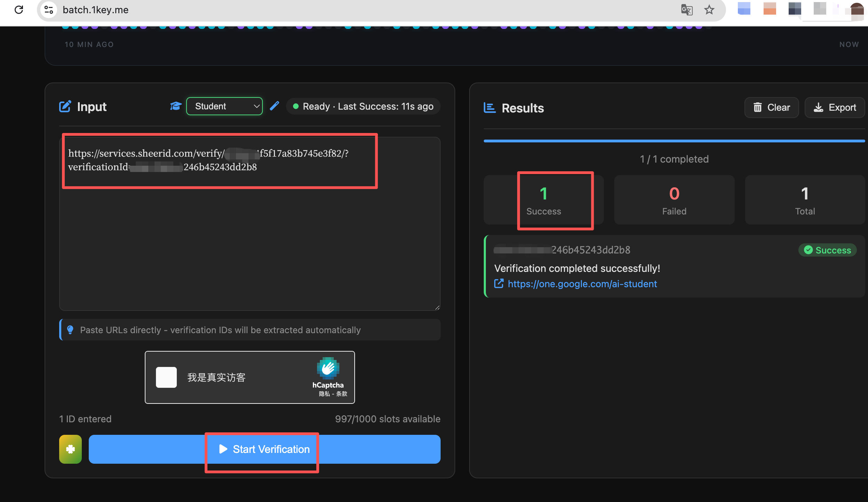Bookmark this page with the star icon

point(709,10)
